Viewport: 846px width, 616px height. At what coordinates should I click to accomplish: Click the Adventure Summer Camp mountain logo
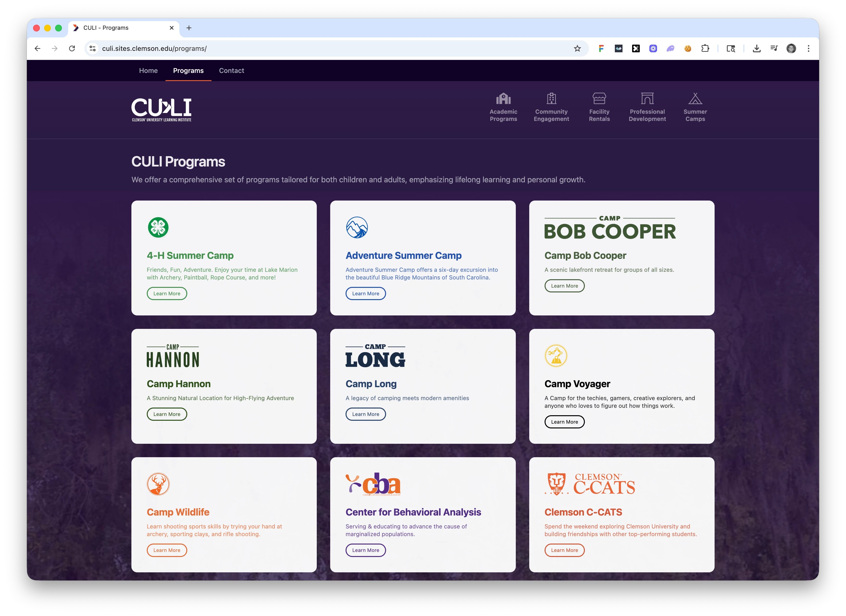pos(357,227)
